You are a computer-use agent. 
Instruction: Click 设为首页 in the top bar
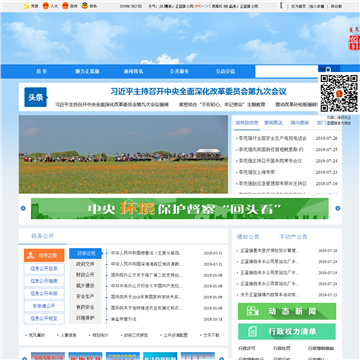pyautogui.click(x=298, y=6)
